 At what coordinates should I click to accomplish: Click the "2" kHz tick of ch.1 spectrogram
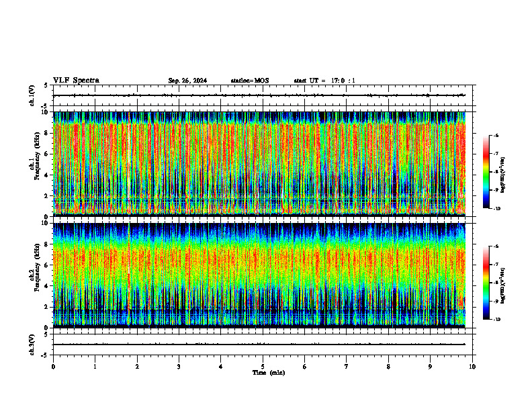(x=47, y=196)
